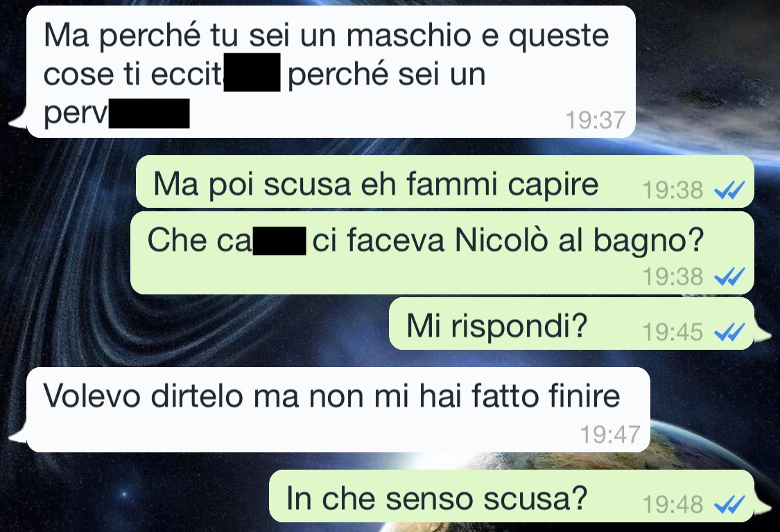Select the 'Ma perché tu sei un maschio' message

[331, 71]
